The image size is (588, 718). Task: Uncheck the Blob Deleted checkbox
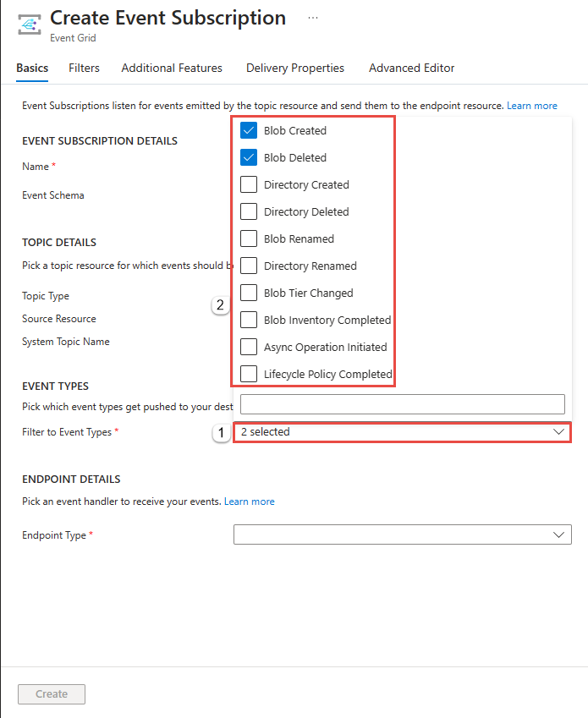click(x=249, y=157)
